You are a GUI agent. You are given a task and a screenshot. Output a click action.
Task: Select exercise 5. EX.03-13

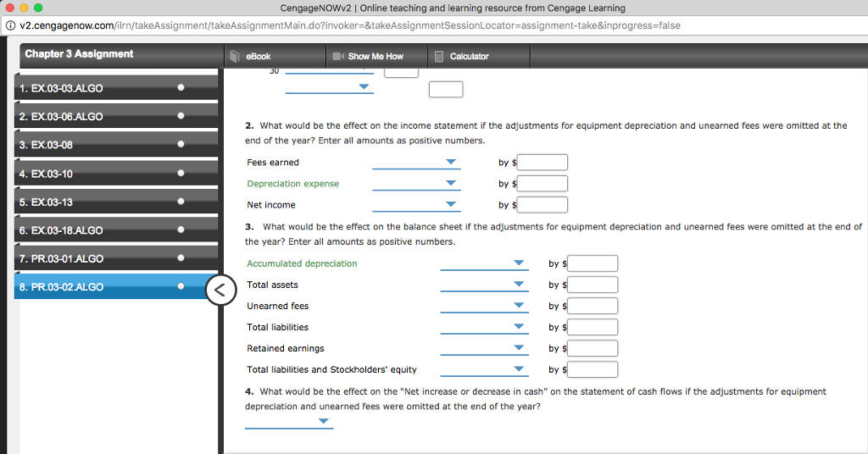[x=115, y=202]
